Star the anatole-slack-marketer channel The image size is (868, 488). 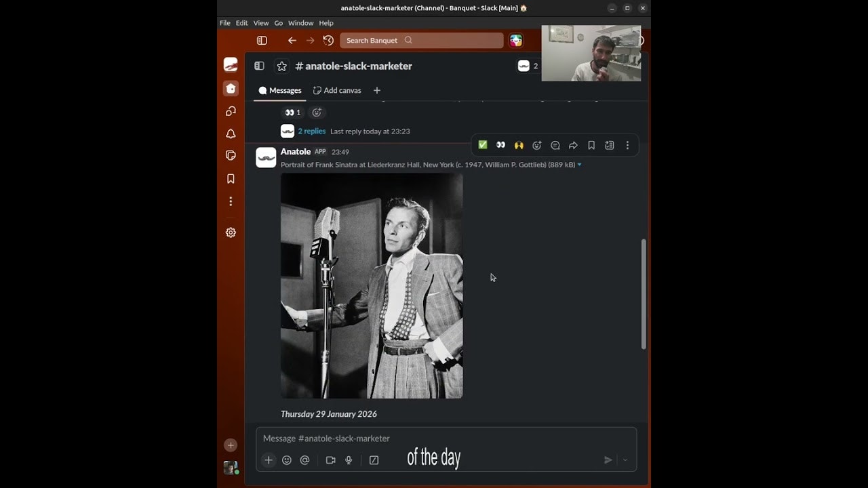point(281,66)
